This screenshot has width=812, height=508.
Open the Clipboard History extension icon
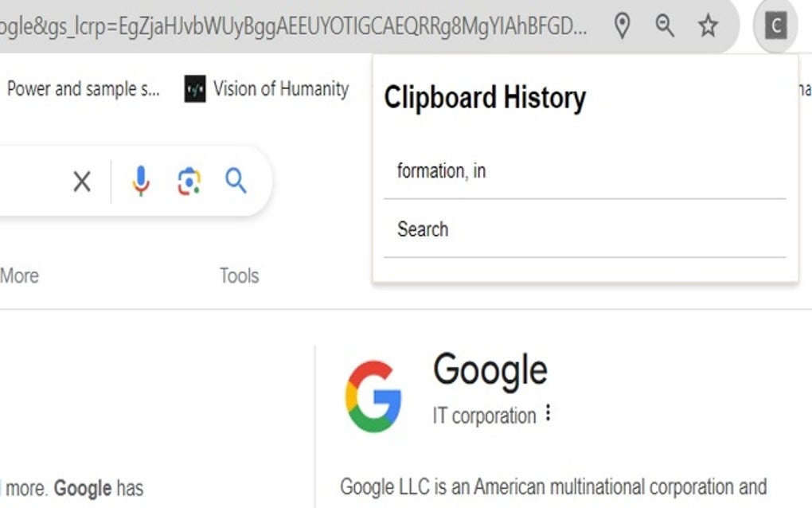(774, 25)
